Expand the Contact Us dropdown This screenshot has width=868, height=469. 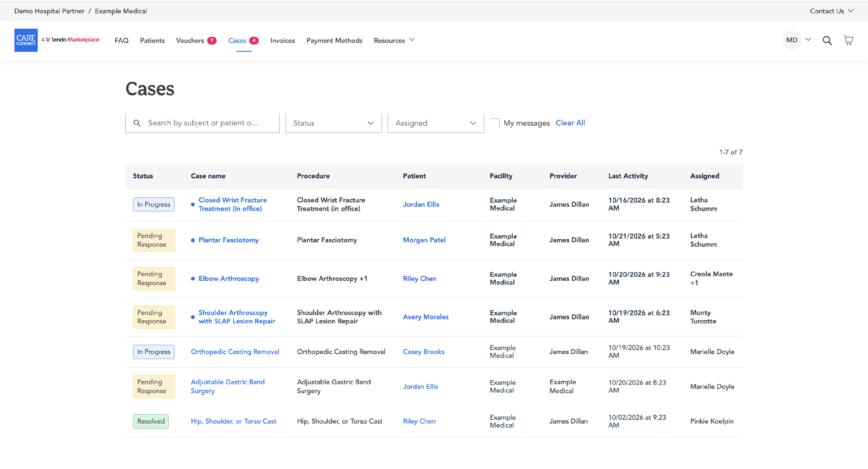(831, 11)
